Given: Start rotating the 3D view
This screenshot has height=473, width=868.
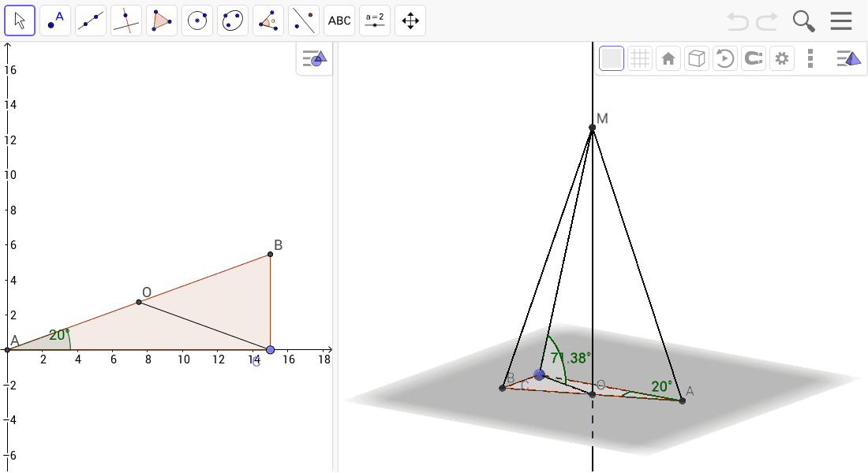Looking at the screenshot, I should pos(724,58).
